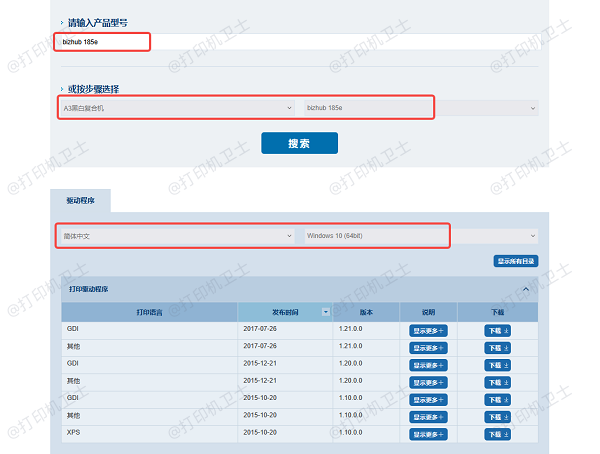Download the GDI driver version 1.20.0.0
This screenshot has width=600, height=454.
pos(498,365)
